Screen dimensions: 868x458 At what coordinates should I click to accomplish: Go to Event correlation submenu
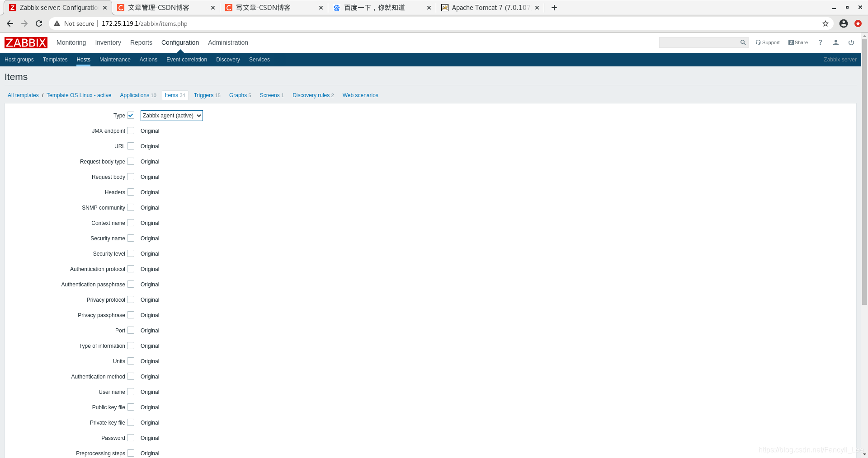click(x=187, y=60)
